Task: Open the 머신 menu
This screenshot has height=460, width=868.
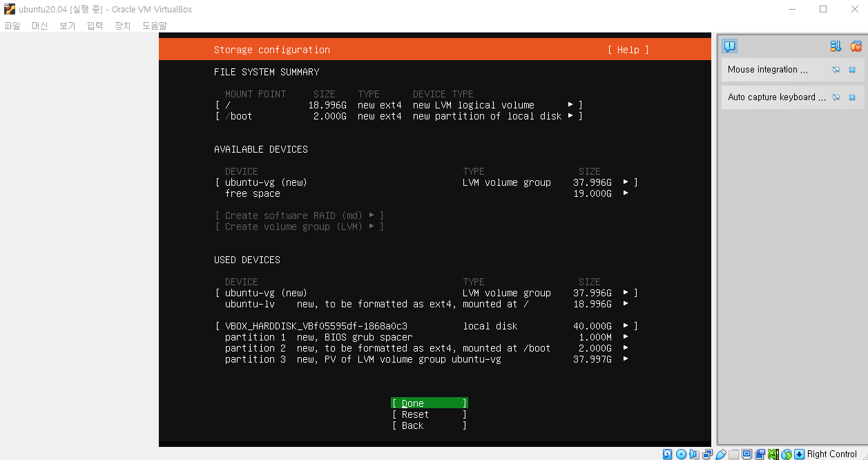Action: 40,26
